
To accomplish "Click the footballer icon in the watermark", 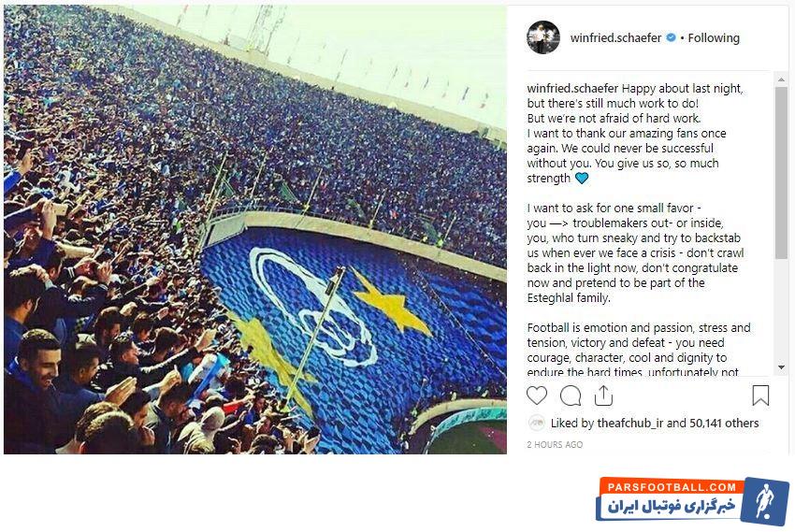I will click(x=764, y=501).
